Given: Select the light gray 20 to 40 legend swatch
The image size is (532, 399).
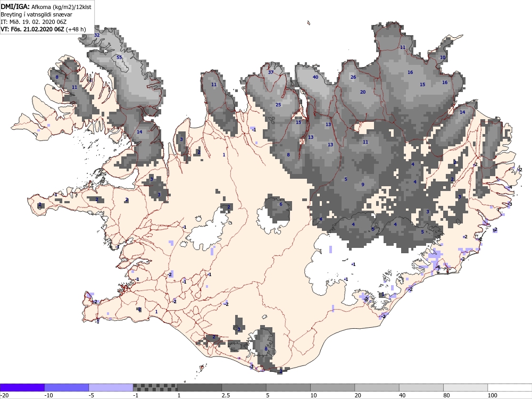Looking at the screenshot, I should 377,387.
